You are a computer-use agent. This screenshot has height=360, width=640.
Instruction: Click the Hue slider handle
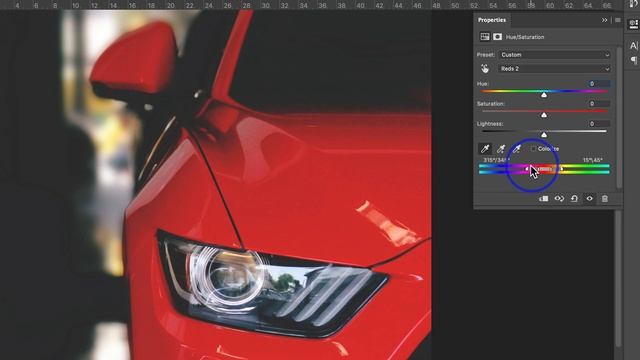coord(544,95)
